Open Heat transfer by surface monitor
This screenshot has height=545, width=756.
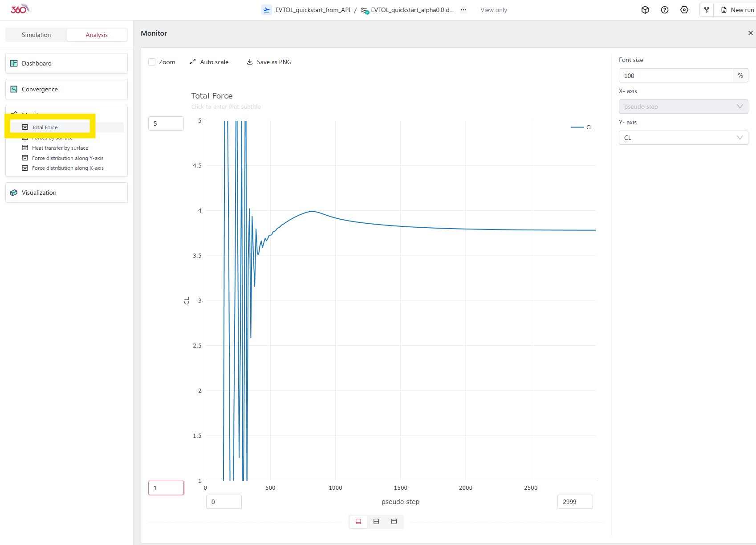[x=60, y=148]
